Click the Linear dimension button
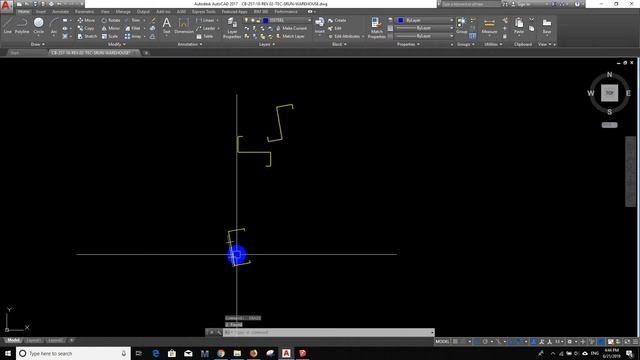This screenshot has height=360, width=640. pyautogui.click(x=206, y=20)
